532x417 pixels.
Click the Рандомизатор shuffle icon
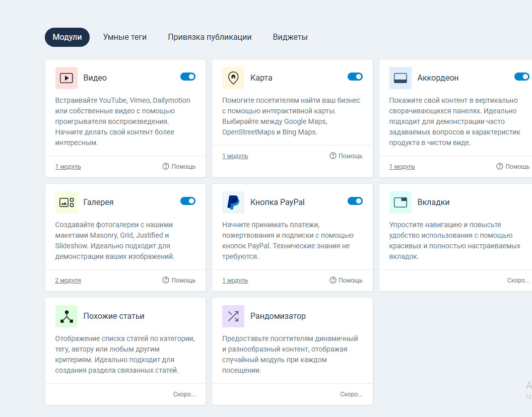[x=233, y=316]
